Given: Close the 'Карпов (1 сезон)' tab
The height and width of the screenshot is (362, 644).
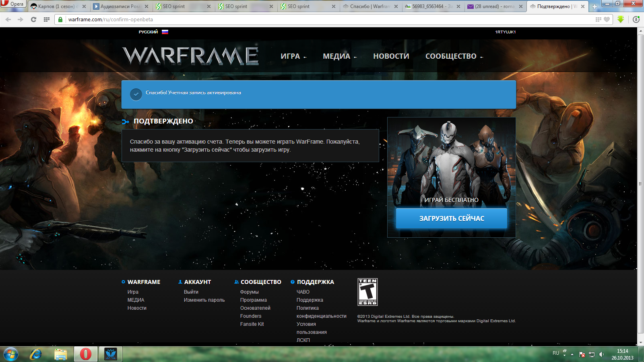Looking at the screenshot, I should [x=84, y=6].
